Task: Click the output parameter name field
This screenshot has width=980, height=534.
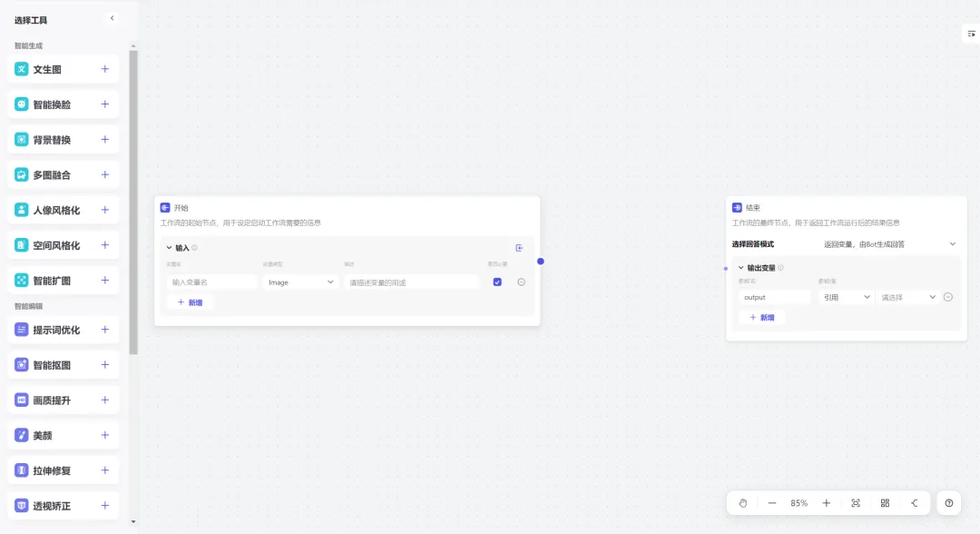Action: [x=775, y=297]
